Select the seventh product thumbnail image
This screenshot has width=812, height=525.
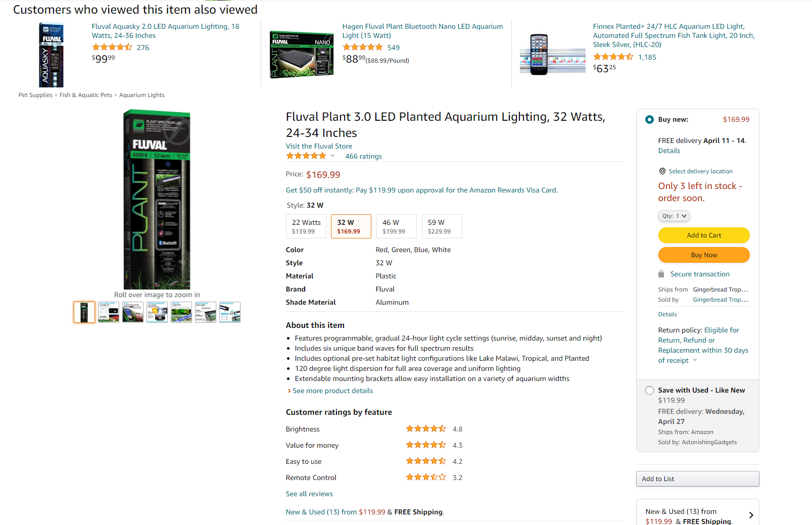coord(230,312)
